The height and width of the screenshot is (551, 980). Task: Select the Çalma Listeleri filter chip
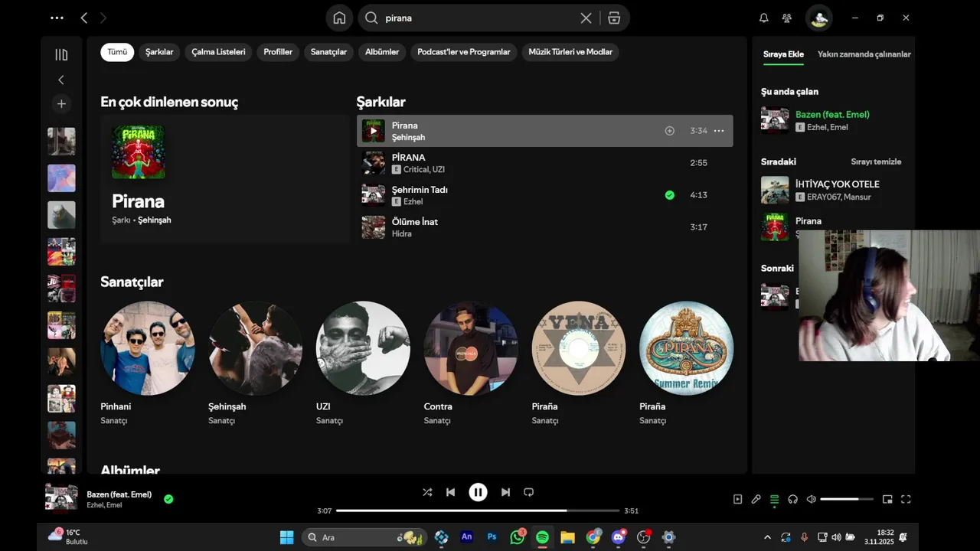[218, 52]
